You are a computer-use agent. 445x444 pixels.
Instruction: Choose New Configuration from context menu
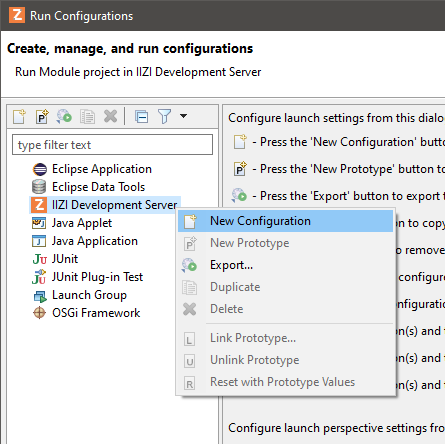[286, 221]
